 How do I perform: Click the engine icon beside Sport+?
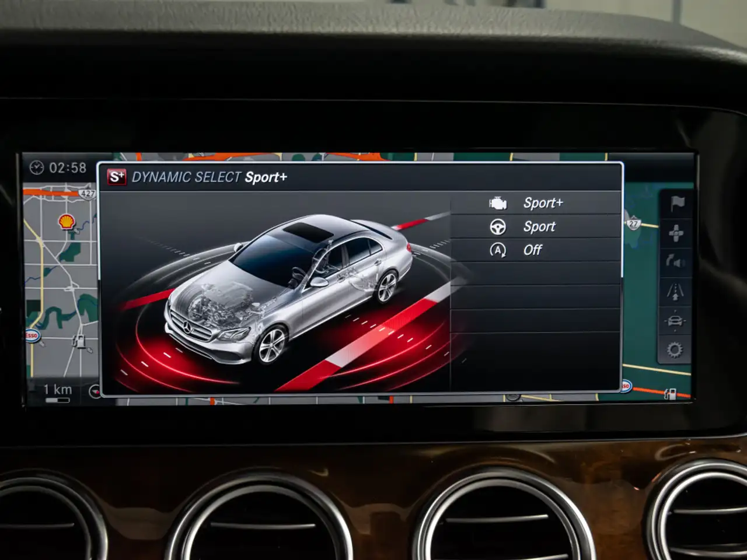coord(497,203)
